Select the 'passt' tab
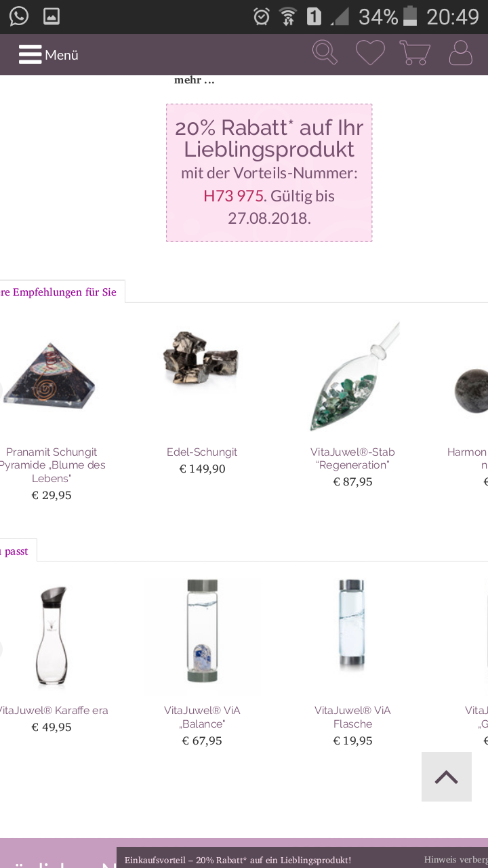Screen dimensions: 488x868 15,551
